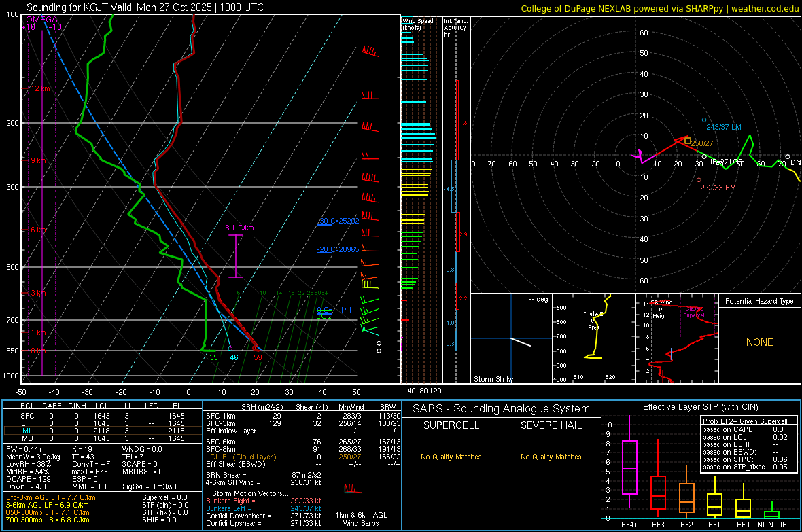Click the 'SFC-1km' shear row label
This screenshot has width=802, height=532.
coord(220,416)
